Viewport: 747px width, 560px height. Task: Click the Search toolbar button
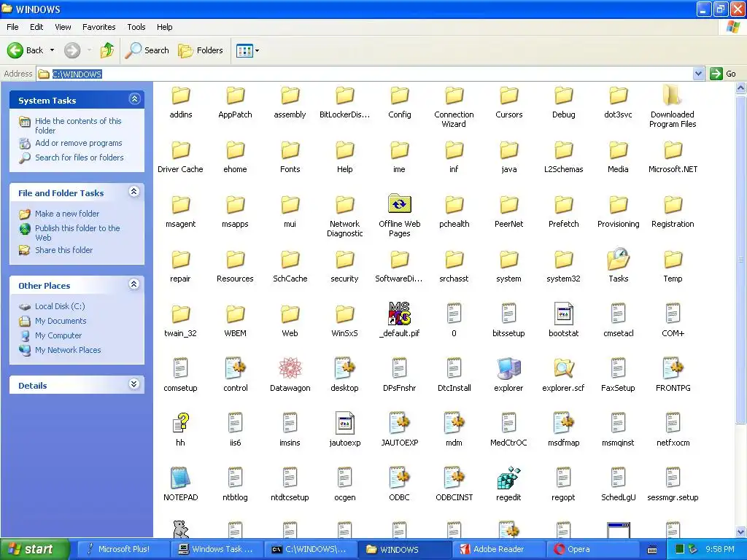click(x=147, y=50)
